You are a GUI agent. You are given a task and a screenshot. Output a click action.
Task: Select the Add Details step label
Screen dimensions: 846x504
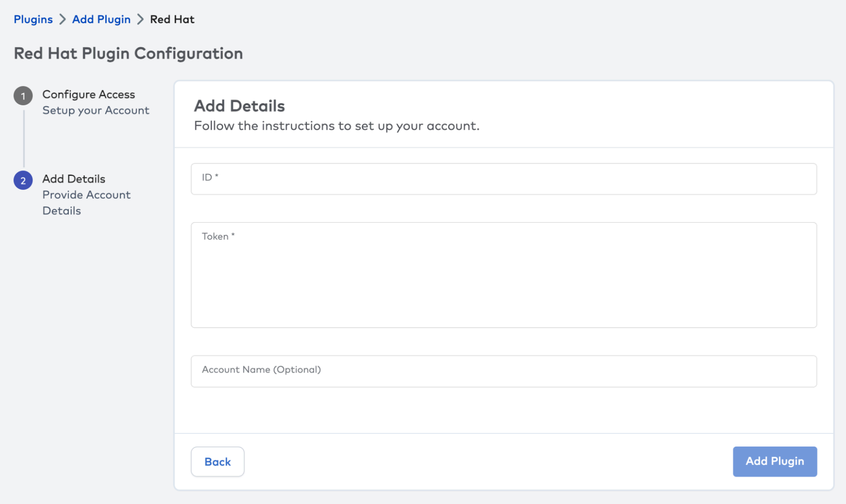pos(74,179)
